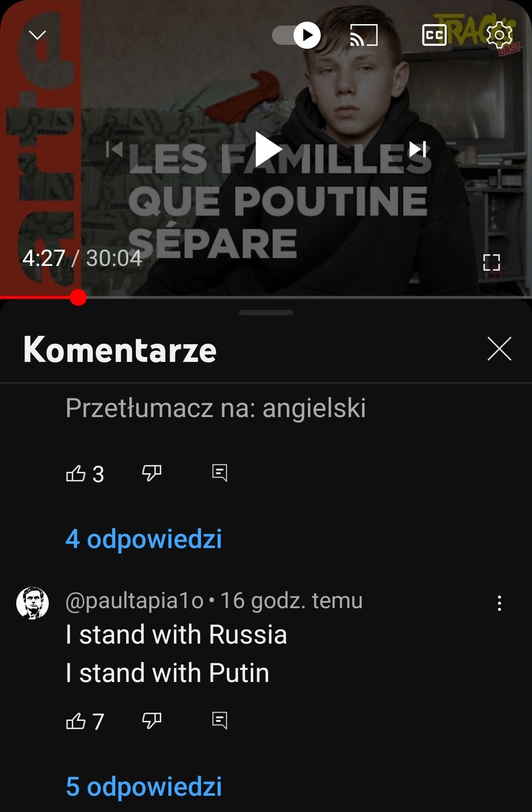Click the red progress bar scrubber
Screen dimensions: 532x812
point(78,297)
